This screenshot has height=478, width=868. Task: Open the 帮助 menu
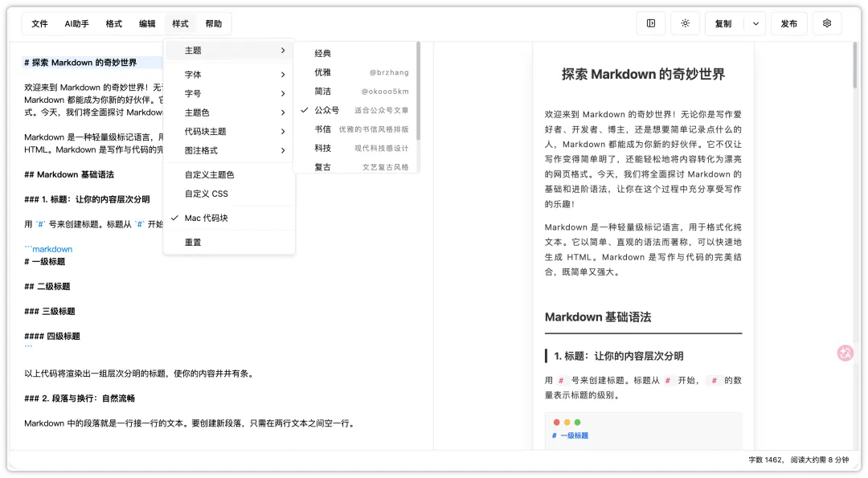pos(214,24)
